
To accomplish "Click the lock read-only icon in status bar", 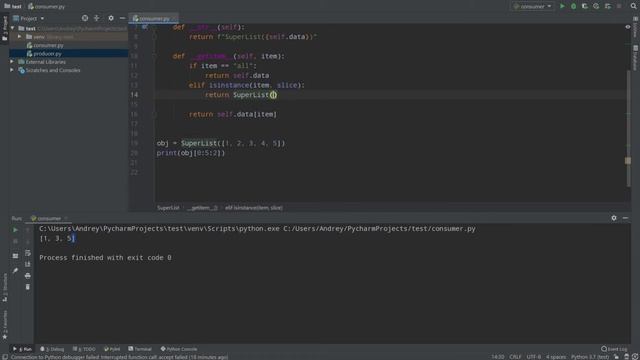I will click(616, 357).
